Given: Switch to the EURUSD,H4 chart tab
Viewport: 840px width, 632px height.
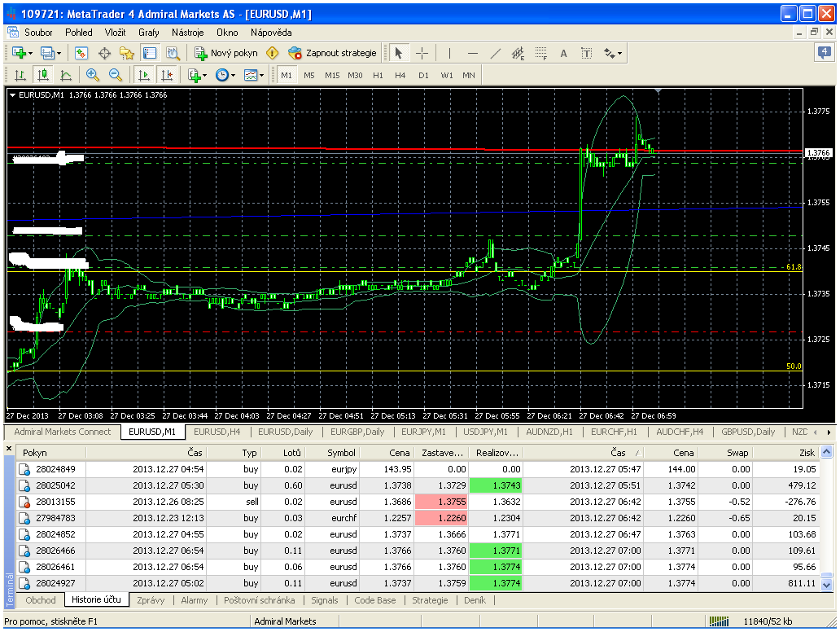Looking at the screenshot, I should [217, 432].
